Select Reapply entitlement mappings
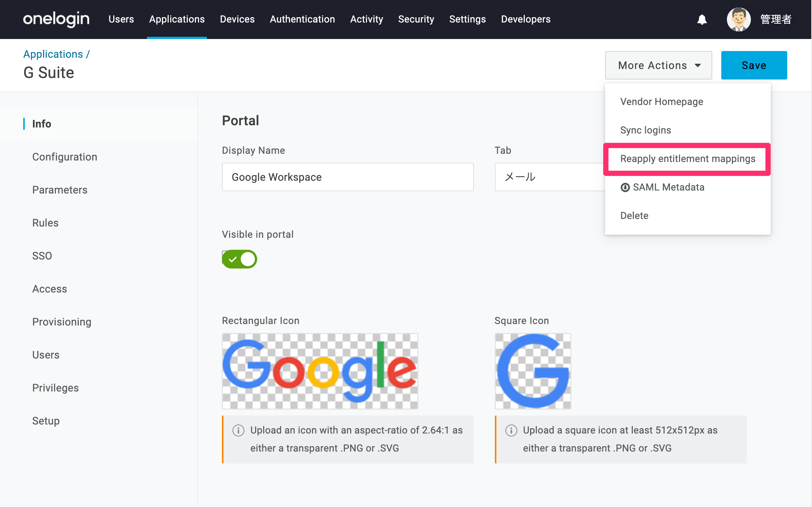The width and height of the screenshot is (812, 507). (x=688, y=159)
